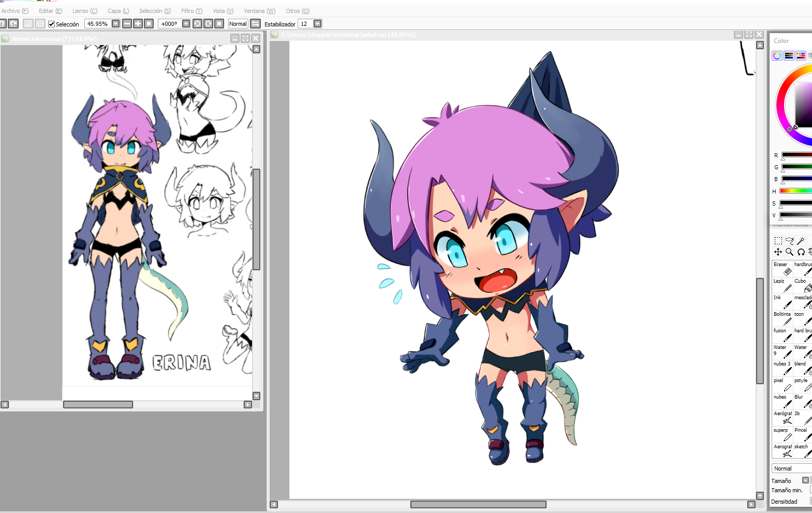Viewport: 812px width, 513px height.
Task: Open the Filtro menu
Action: pos(192,11)
